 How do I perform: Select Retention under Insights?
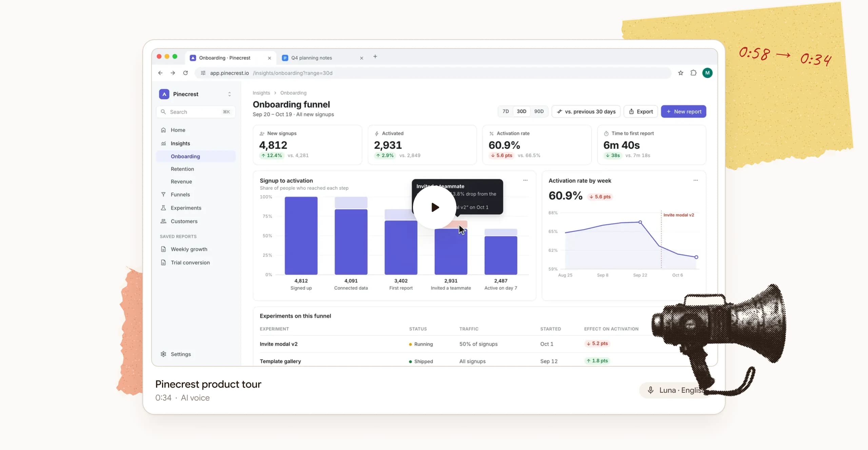[x=196, y=169]
